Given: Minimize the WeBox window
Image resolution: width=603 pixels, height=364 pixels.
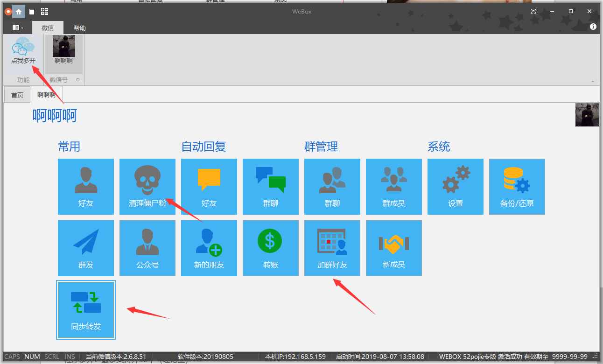Looking at the screenshot, I should click(x=552, y=11).
